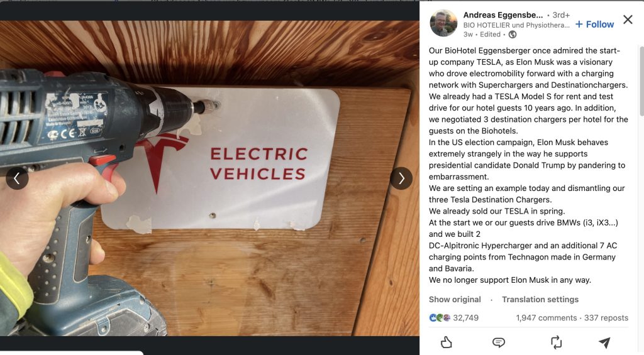644x355 pixels.
Task: Go to the next image arrow
Action: [401, 178]
